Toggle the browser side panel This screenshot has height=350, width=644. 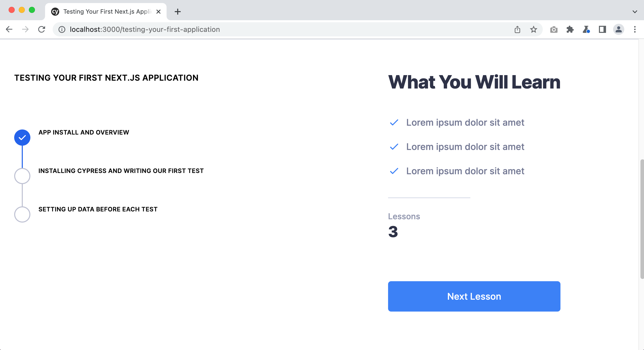pos(602,30)
